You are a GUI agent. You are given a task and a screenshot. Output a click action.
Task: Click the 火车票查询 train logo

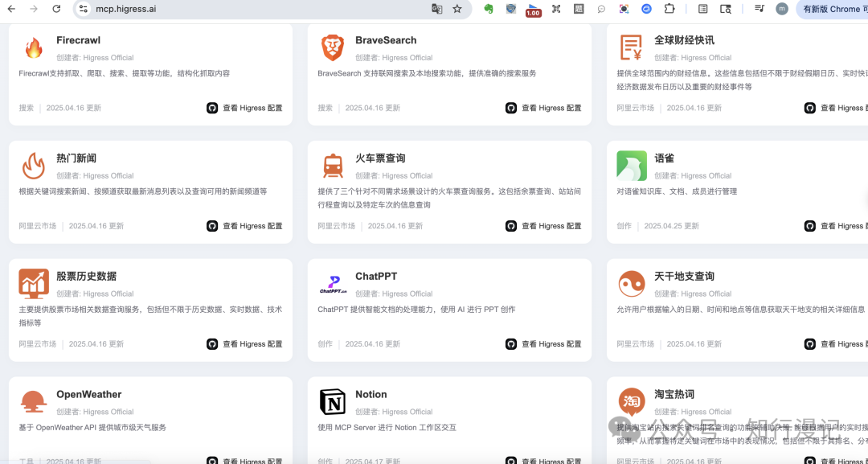pos(333,166)
